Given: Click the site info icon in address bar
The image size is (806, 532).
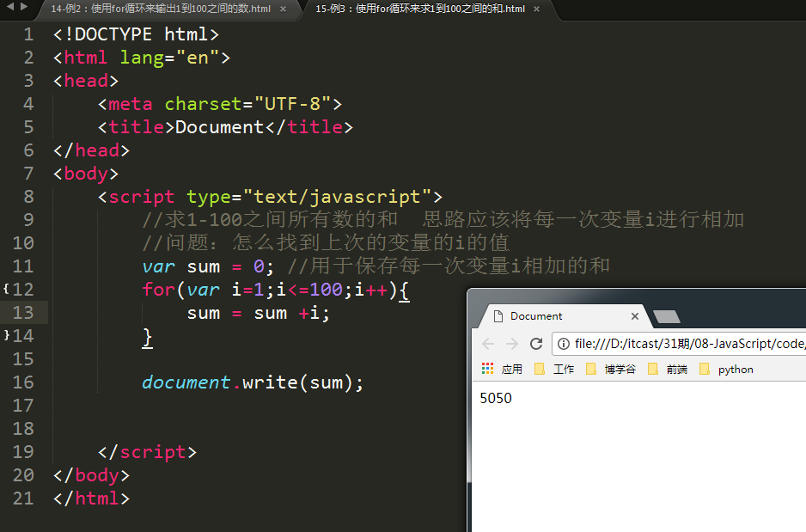Looking at the screenshot, I should [564, 344].
